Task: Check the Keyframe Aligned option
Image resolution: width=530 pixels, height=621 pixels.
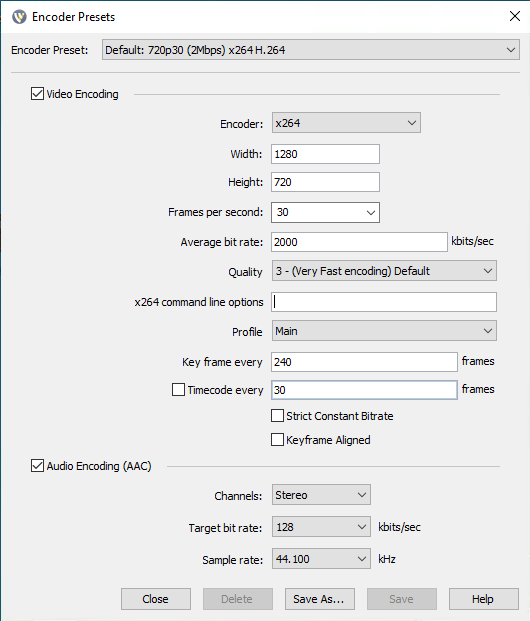Action: click(x=277, y=440)
